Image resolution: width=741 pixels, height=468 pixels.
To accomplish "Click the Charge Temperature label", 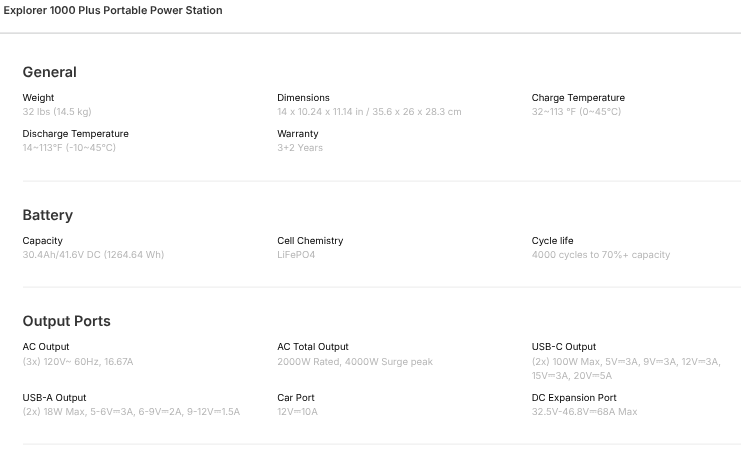I will coord(578,98).
